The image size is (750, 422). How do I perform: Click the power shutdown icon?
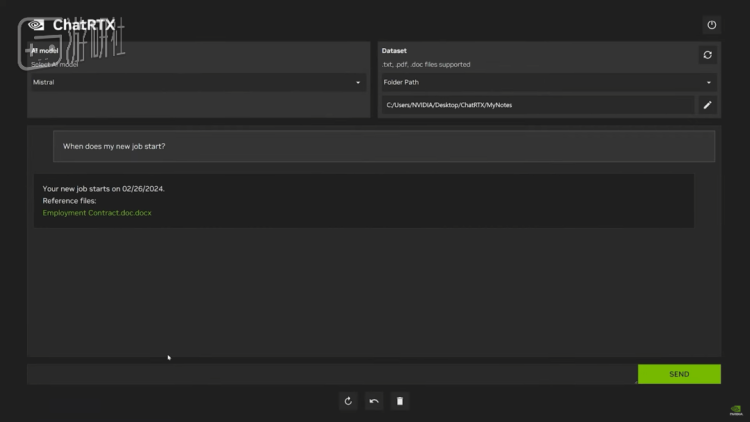[x=711, y=25]
